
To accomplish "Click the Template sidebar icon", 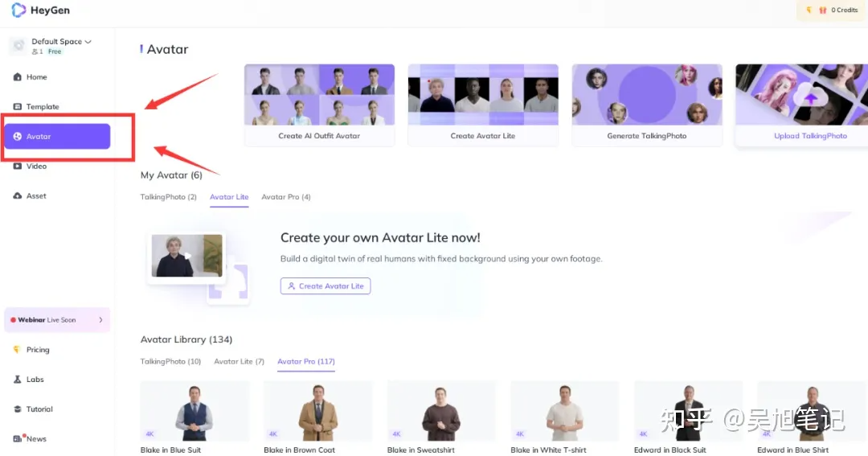I will tap(18, 106).
